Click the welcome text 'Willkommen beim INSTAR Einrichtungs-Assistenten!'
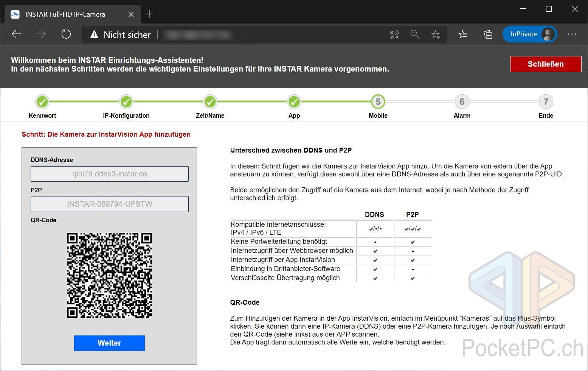This screenshot has width=588, height=371. (107, 60)
